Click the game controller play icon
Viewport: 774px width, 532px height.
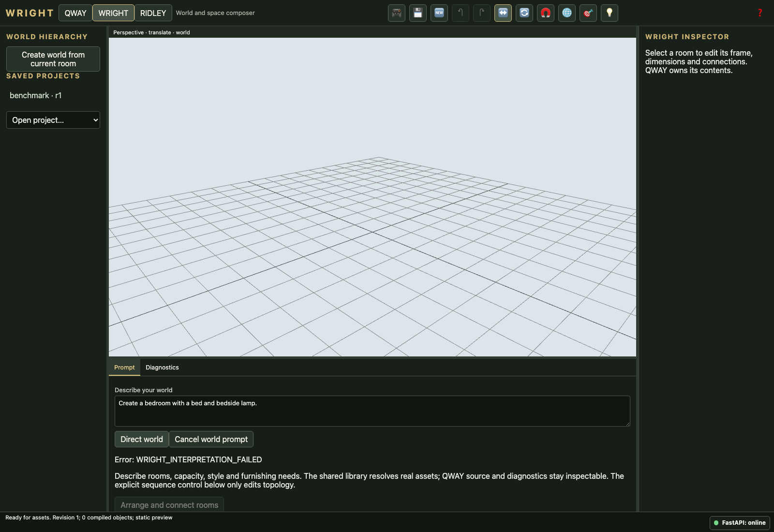pyautogui.click(x=397, y=13)
